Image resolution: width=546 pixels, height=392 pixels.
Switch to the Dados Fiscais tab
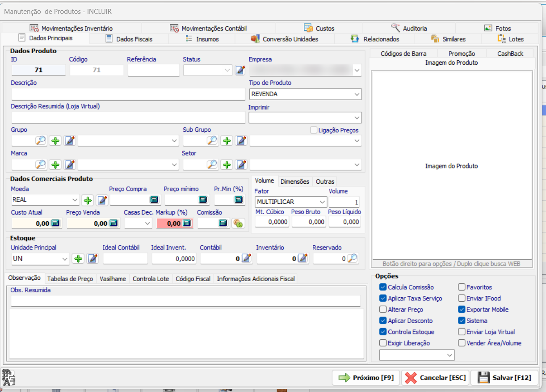129,39
